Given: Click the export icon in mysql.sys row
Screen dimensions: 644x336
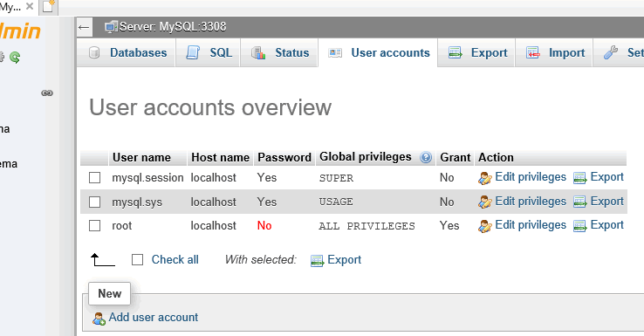Looking at the screenshot, I should (580, 202).
